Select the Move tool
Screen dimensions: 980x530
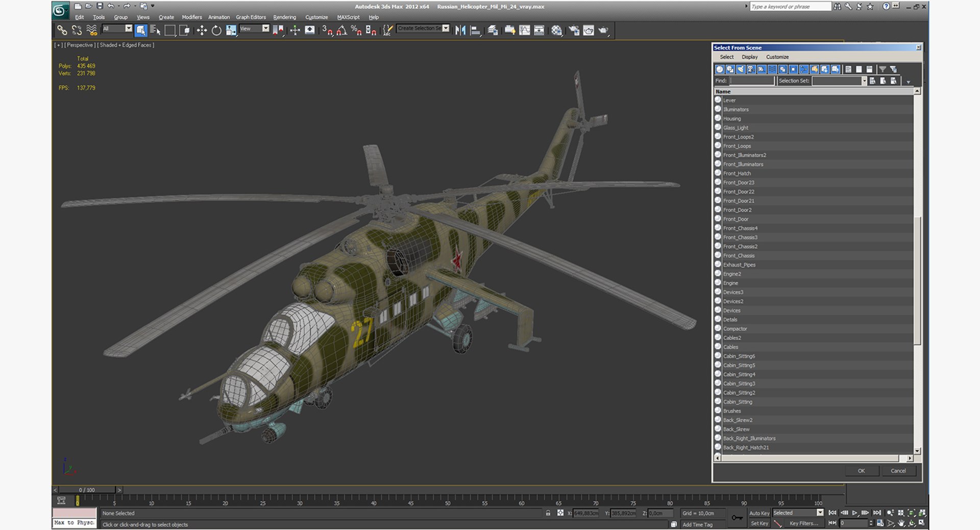[x=202, y=31]
